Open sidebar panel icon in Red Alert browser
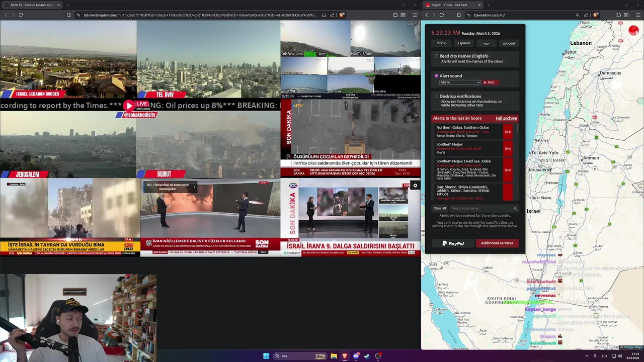 click(626, 15)
